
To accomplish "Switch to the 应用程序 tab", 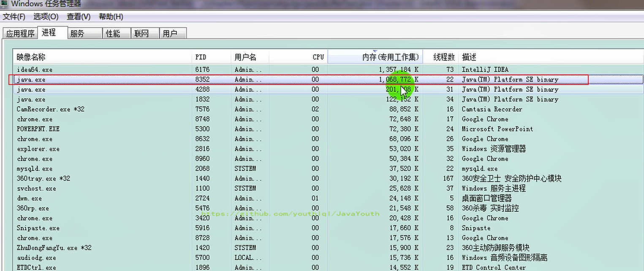I will (x=20, y=33).
